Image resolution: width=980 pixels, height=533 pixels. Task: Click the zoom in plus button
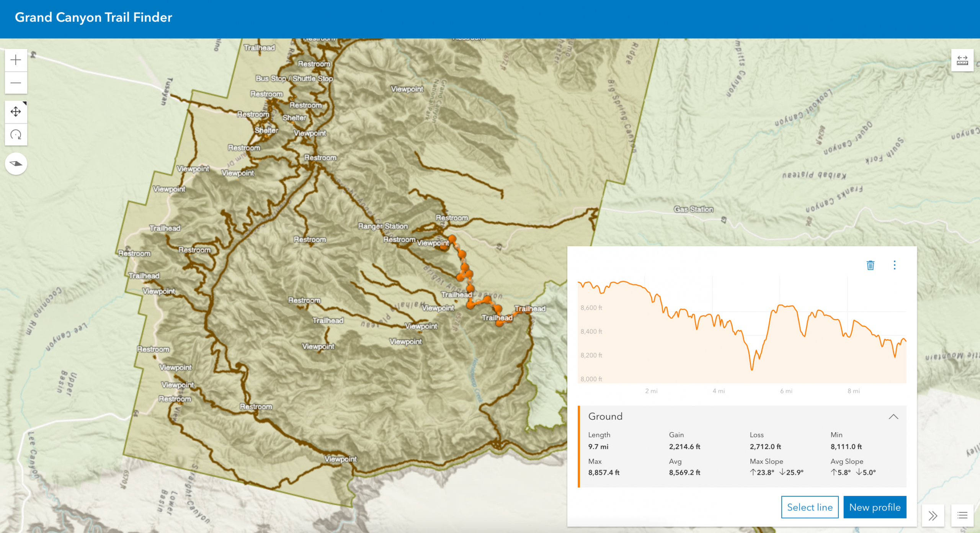click(16, 60)
